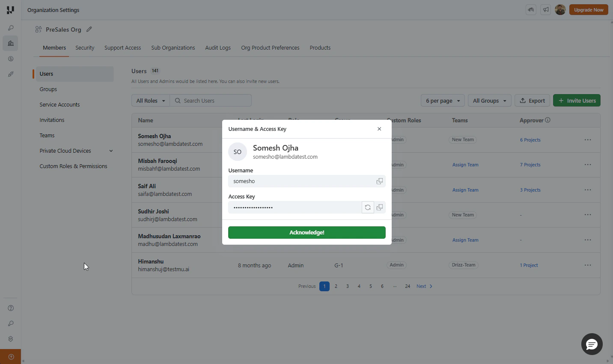
Task: Switch to the Security tab
Action: tap(85, 48)
